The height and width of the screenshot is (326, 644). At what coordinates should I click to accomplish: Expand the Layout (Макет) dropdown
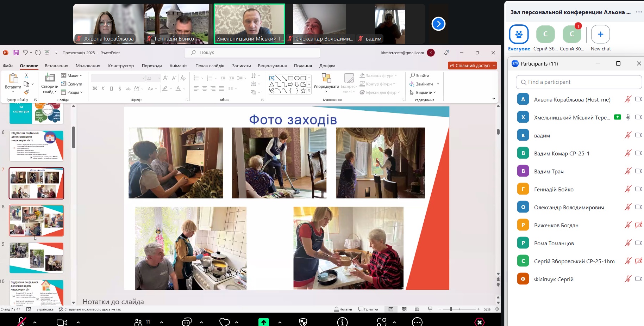pyautogui.click(x=72, y=75)
